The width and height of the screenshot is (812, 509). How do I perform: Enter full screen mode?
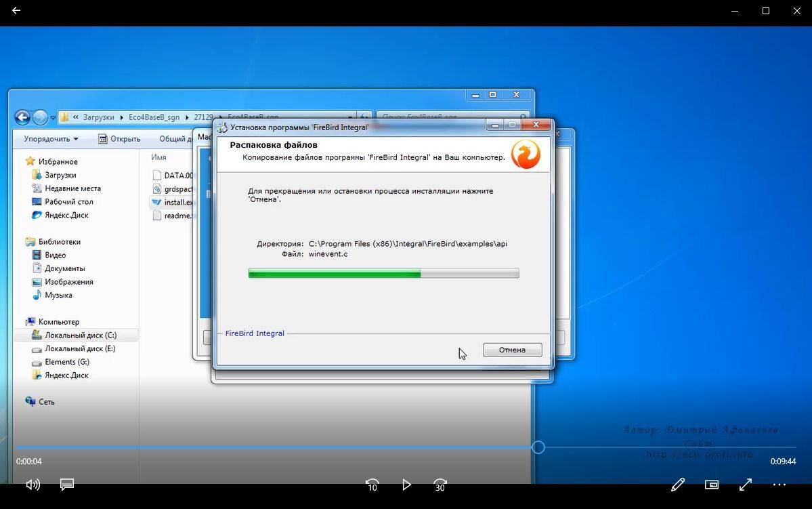coord(746,485)
